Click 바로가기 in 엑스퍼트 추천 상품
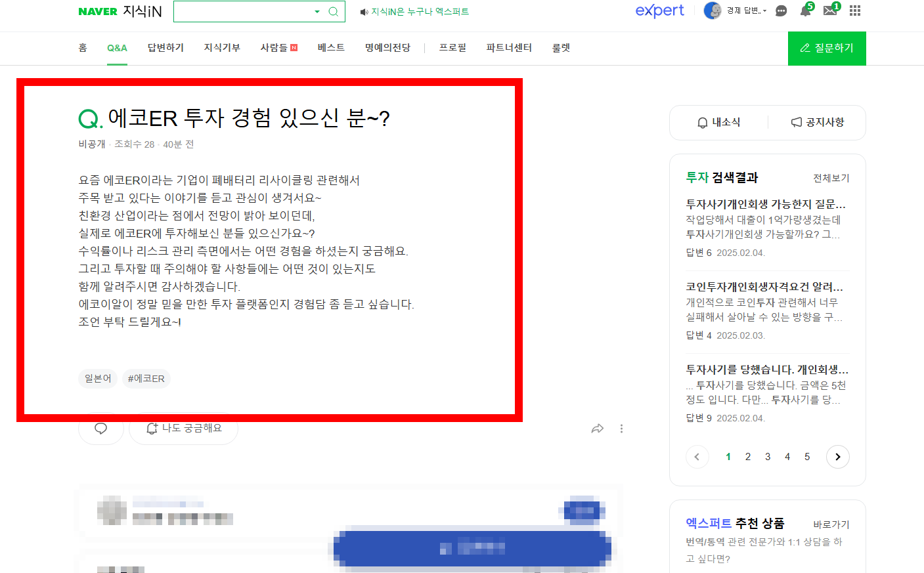 831,524
